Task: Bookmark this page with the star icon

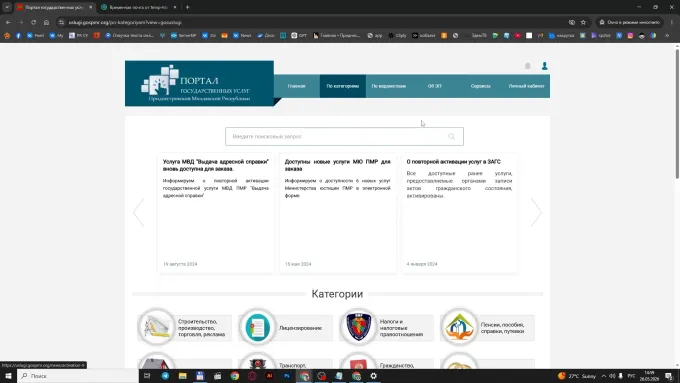Action: coord(583,22)
